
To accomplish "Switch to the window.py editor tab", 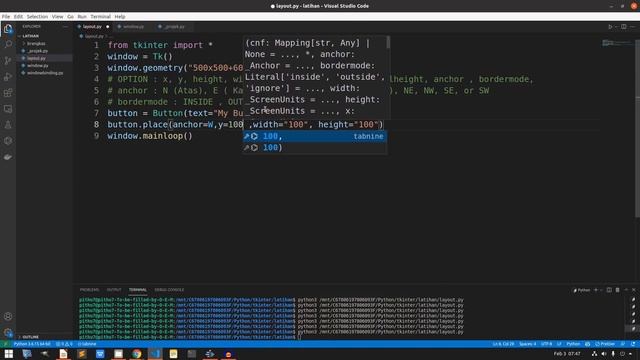I will tap(133, 27).
